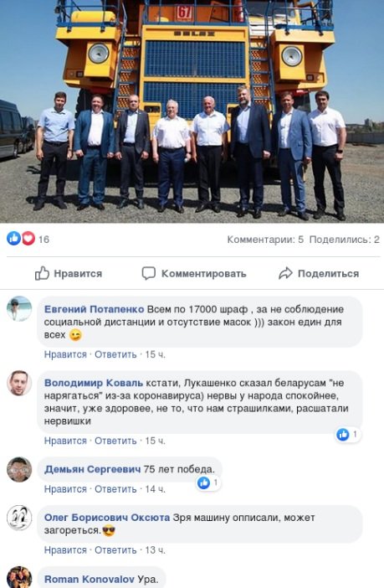Open the BELAZ truck group photo
This screenshot has width=384, height=588.
192,111
